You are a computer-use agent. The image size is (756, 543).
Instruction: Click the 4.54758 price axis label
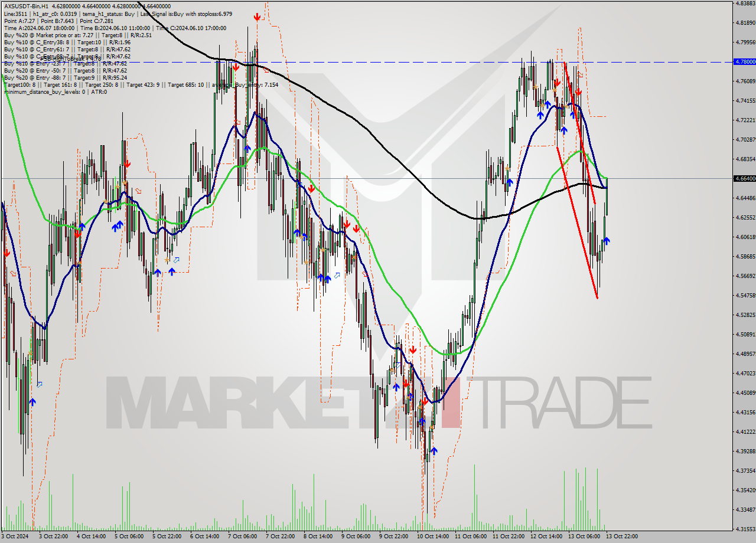click(x=745, y=295)
